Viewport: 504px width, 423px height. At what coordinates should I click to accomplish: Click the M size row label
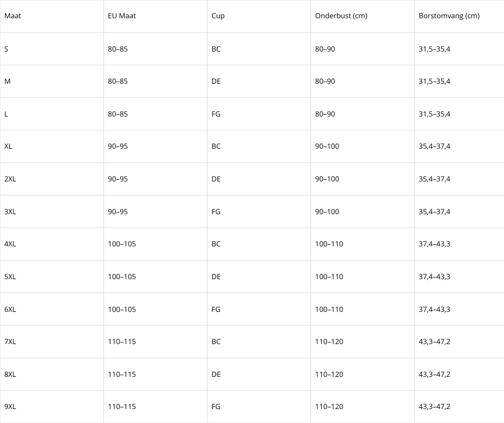(52, 82)
